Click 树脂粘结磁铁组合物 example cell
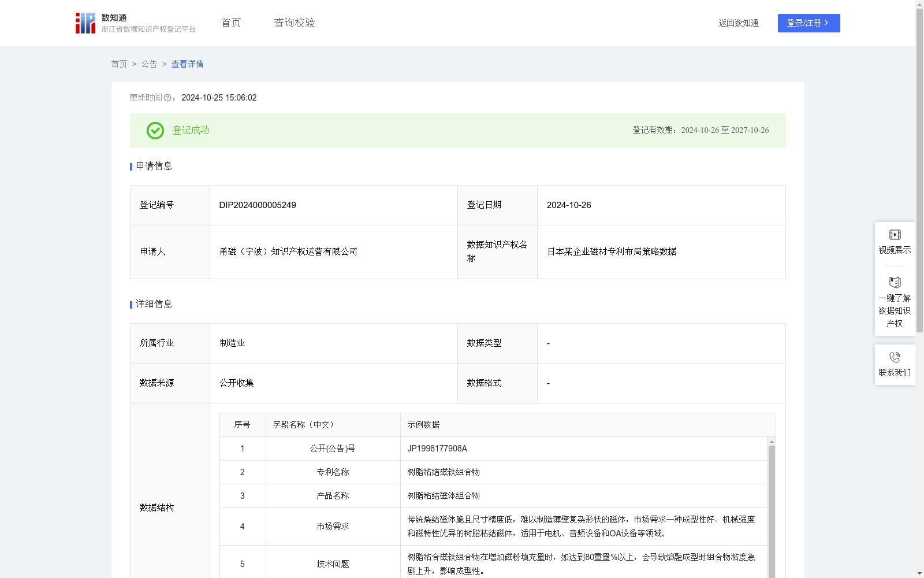924x578 pixels. 584,472
